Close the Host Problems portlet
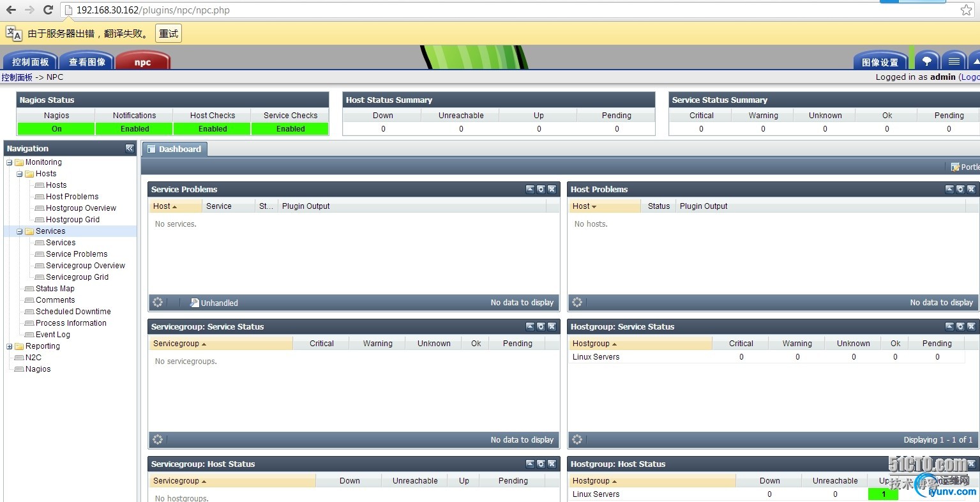Screen dimensions: 980x502 (971, 189)
